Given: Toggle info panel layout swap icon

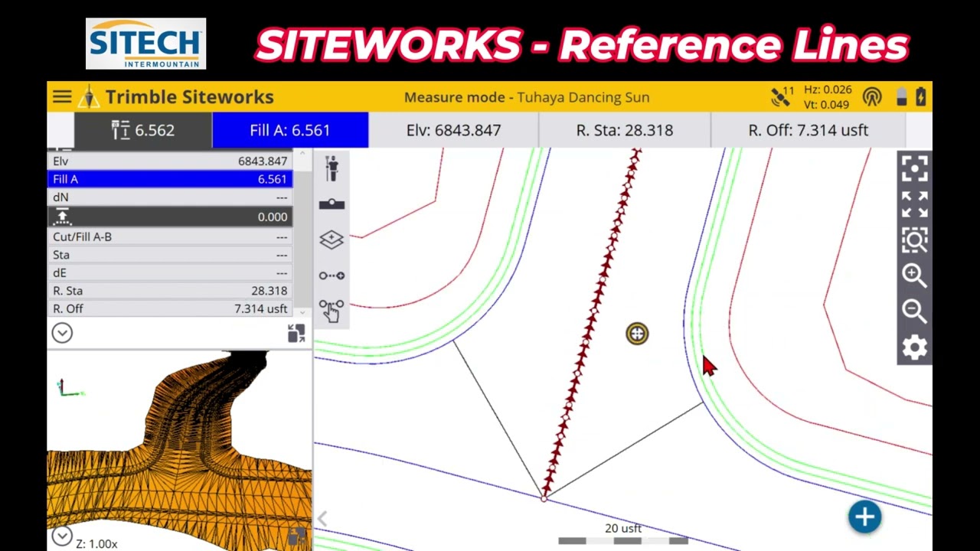Looking at the screenshot, I should (x=296, y=333).
